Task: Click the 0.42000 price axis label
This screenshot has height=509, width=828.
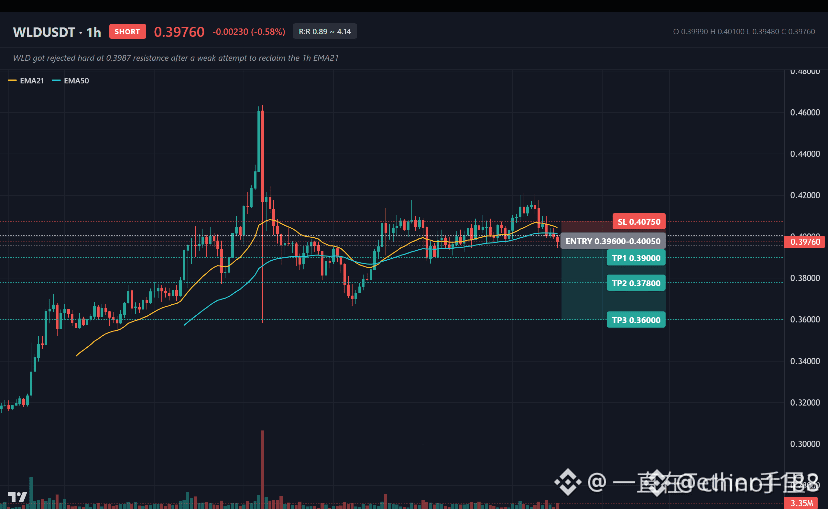Action: (805, 195)
